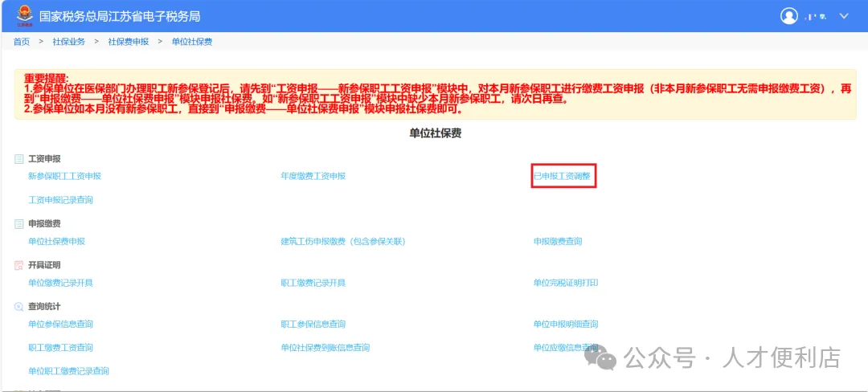
Task: Open 单位职工缴费记录查询 link
Action: click(68, 371)
